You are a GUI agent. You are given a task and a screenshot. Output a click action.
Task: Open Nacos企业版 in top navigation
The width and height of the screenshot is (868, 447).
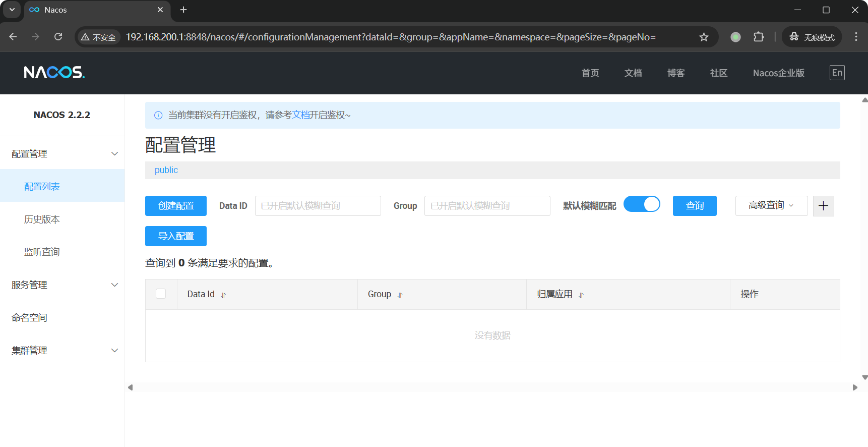tap(779, 73)
